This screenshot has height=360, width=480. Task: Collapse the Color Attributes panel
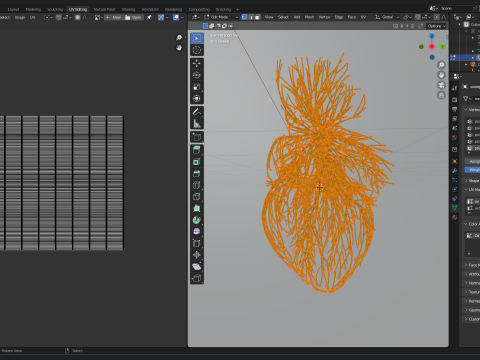tap(472, 224)
